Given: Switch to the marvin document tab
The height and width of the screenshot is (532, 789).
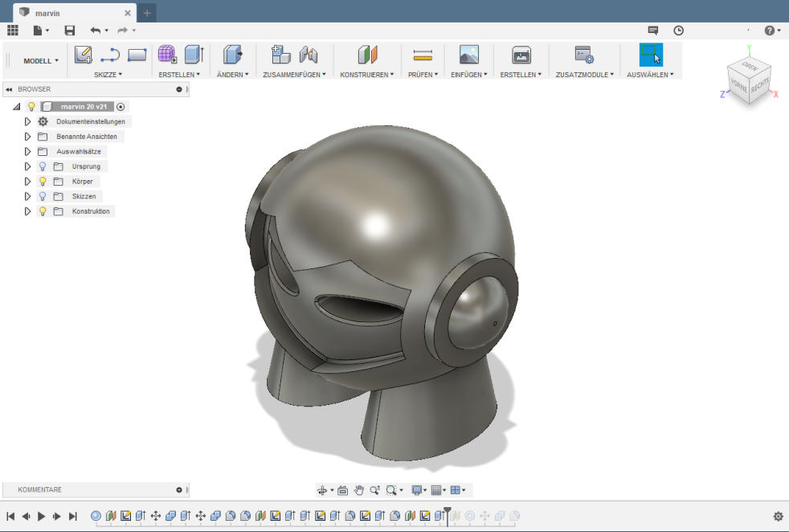Looking at the screenshot, I should [x=75, y=13].
